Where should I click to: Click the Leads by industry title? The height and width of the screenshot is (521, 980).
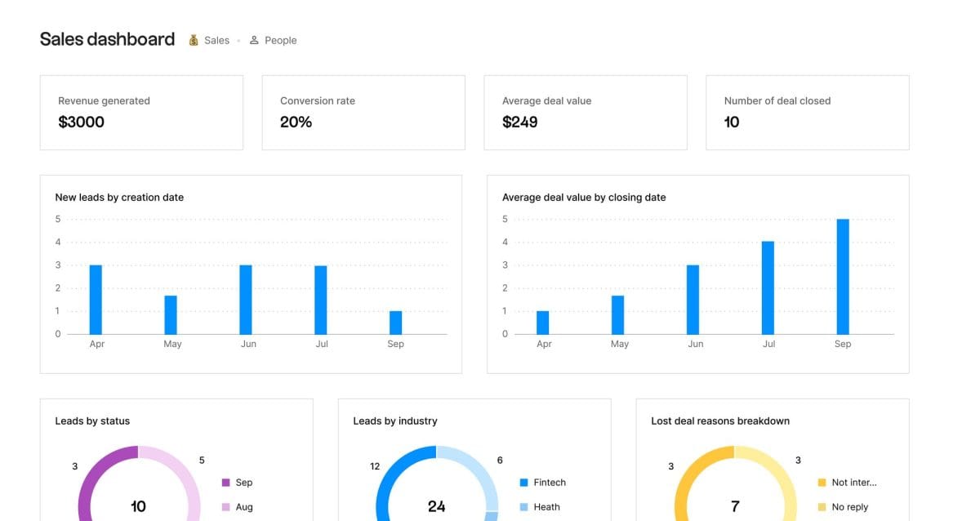pyautogui.click(x=395, y=421)
